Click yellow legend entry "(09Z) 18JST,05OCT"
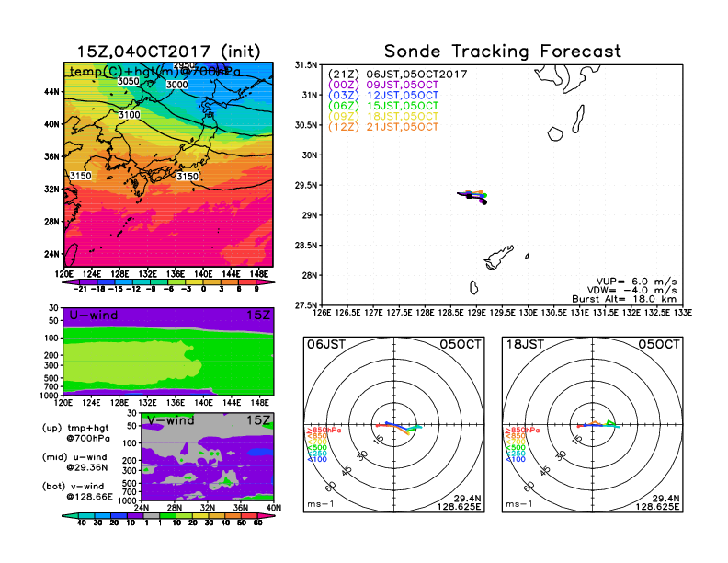The height and width of the screenshot is (563, 728). pos(383,117)
